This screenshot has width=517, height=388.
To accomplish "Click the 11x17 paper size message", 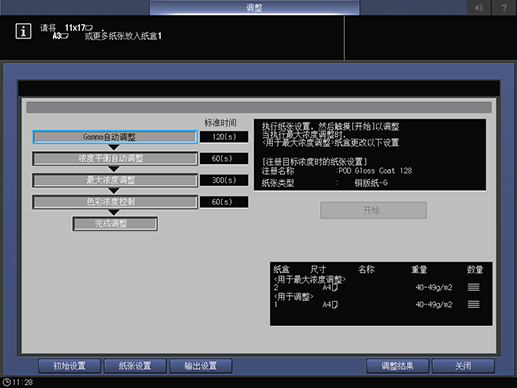I will pyautogui.click(x=79, y=27).
